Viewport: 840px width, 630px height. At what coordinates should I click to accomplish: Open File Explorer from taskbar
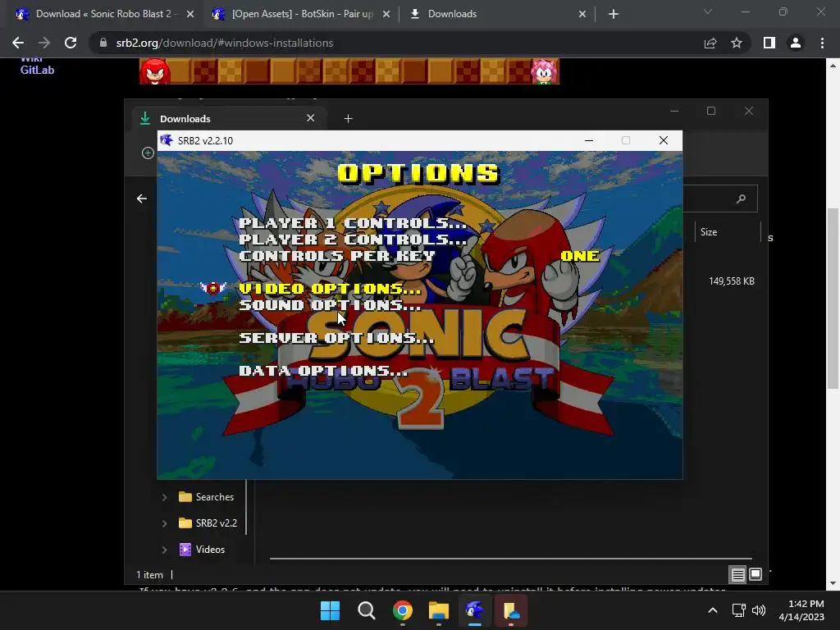pos(439,610)
